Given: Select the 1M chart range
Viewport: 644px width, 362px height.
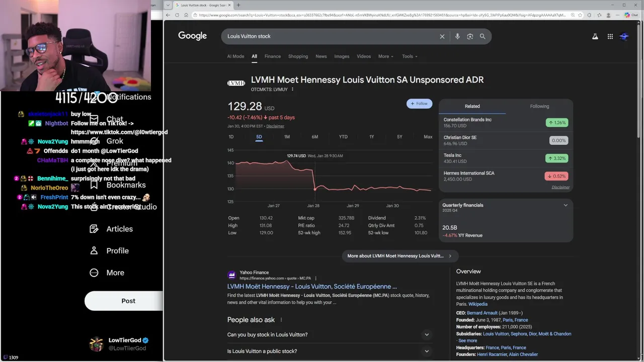Looking at the screenshot, I should 287,137.
